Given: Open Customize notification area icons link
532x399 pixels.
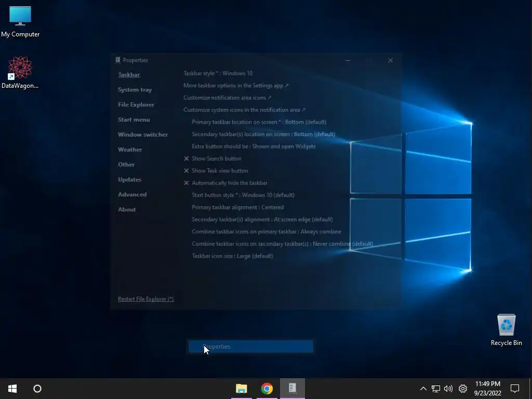Looking at the screenshot, I should point(228,98).
